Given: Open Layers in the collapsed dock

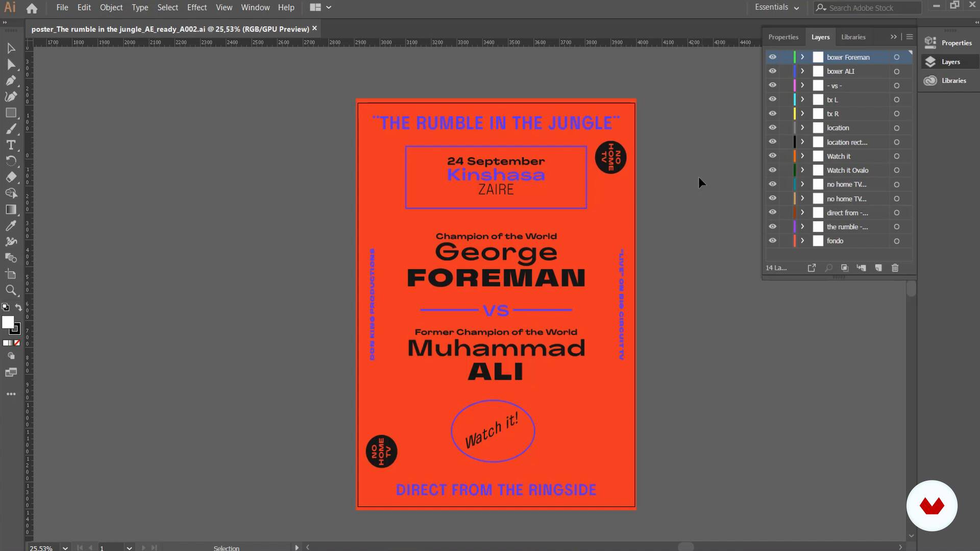Looking at the screenshot, I should tap(949, 62).
